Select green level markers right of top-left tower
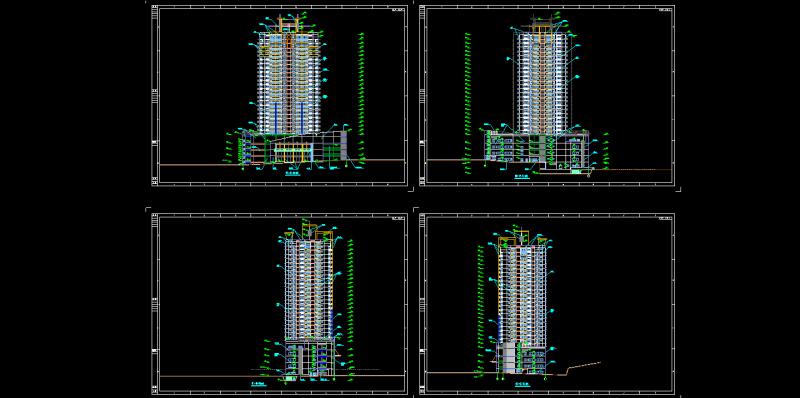The width and height of the screenshot is (800, 398). [362, 97]
